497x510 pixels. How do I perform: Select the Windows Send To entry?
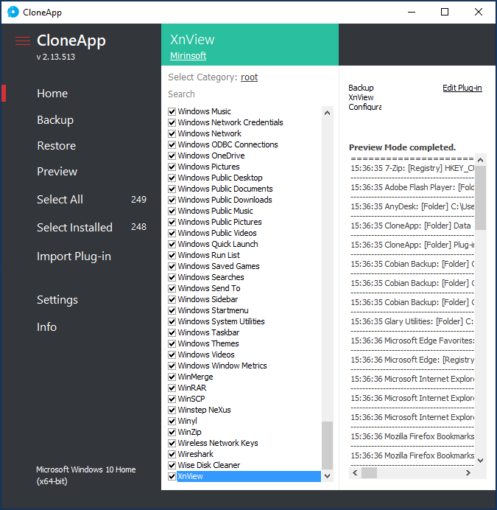209,288
